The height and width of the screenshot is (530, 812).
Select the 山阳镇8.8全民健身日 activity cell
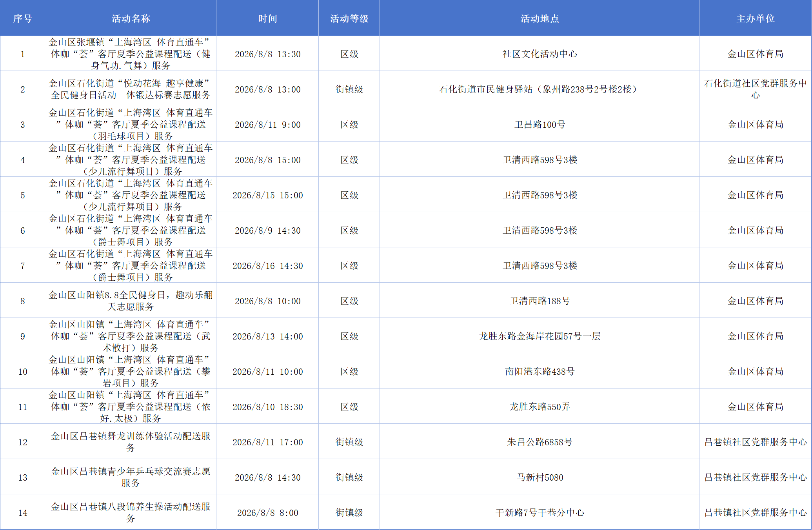click(x=131, y=301)
